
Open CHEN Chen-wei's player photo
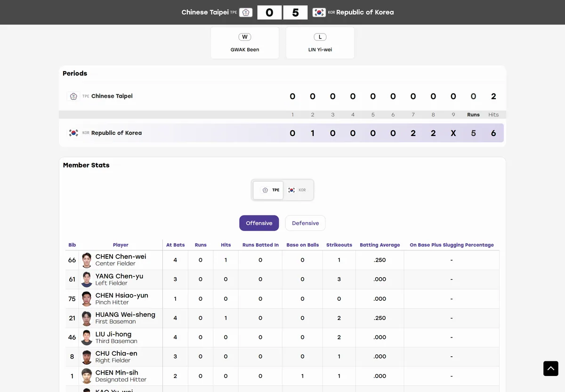click(87, 260)
